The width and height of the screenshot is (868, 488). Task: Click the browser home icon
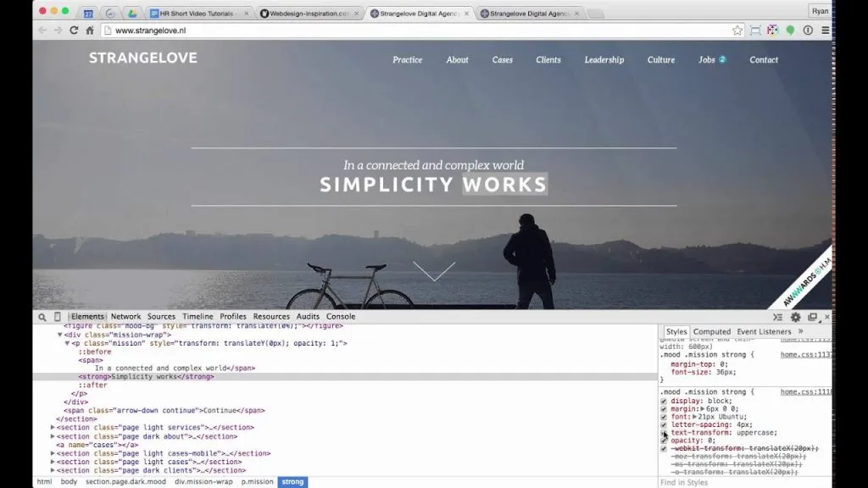88,28
